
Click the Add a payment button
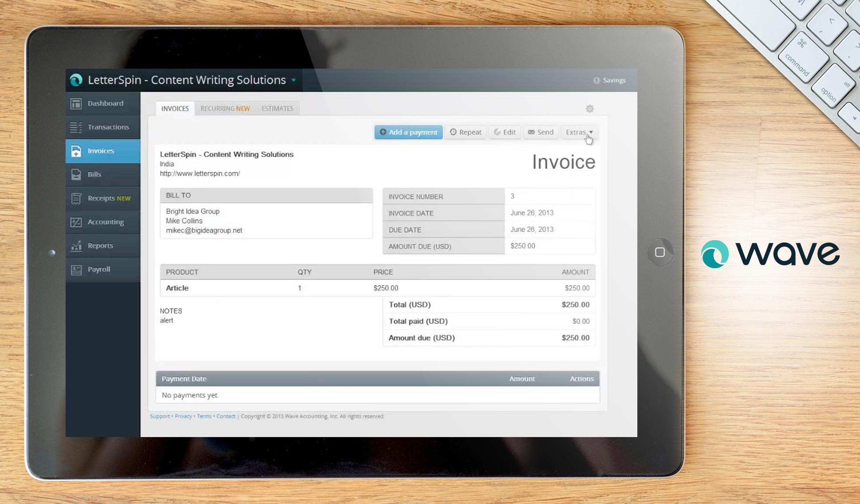point(408,132)
